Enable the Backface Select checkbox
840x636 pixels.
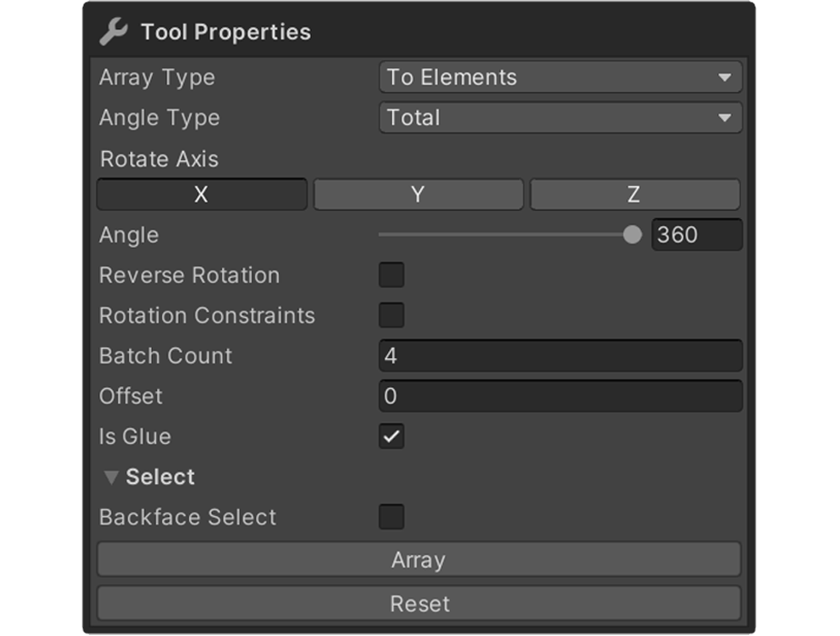[392, 517]
